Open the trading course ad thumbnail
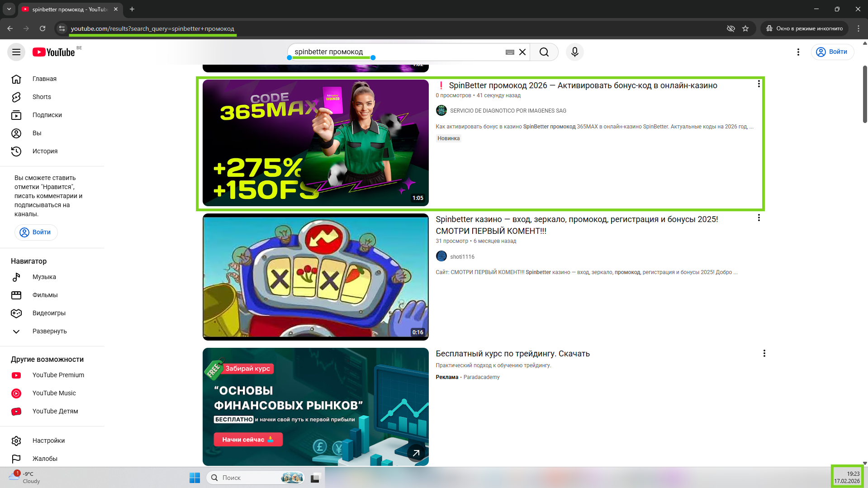The width and height of the screenshot is (868, 488). [x=315, y=407]
